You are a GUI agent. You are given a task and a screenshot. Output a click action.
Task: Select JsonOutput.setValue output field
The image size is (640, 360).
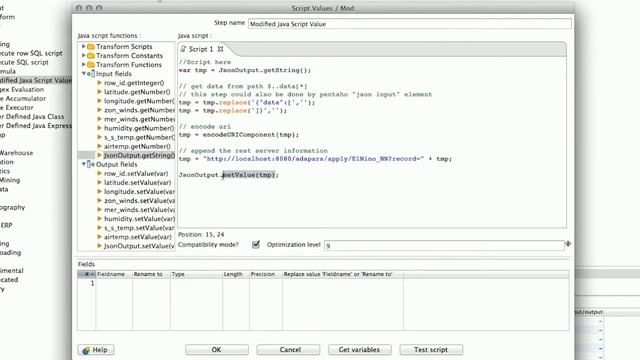click(x=139, y=246)
